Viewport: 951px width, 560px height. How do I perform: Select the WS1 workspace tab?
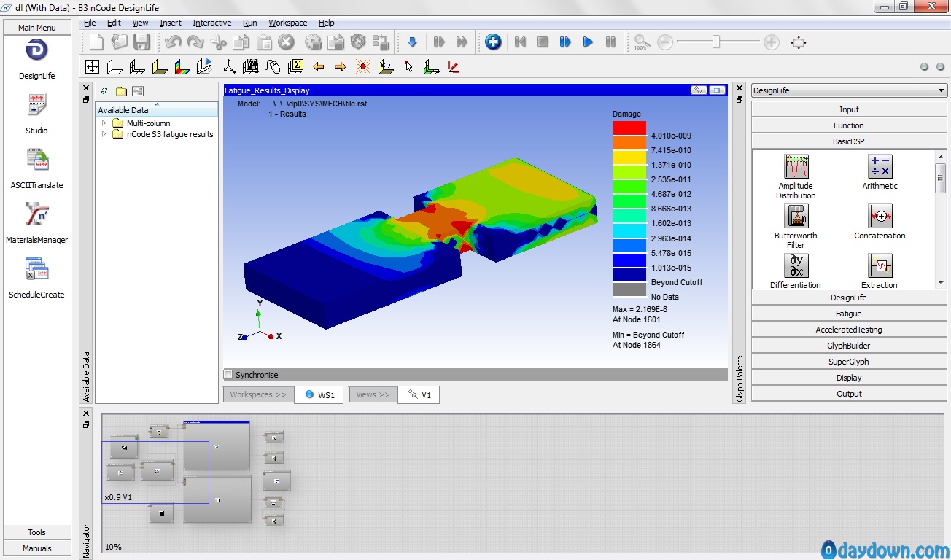(319, 394)
